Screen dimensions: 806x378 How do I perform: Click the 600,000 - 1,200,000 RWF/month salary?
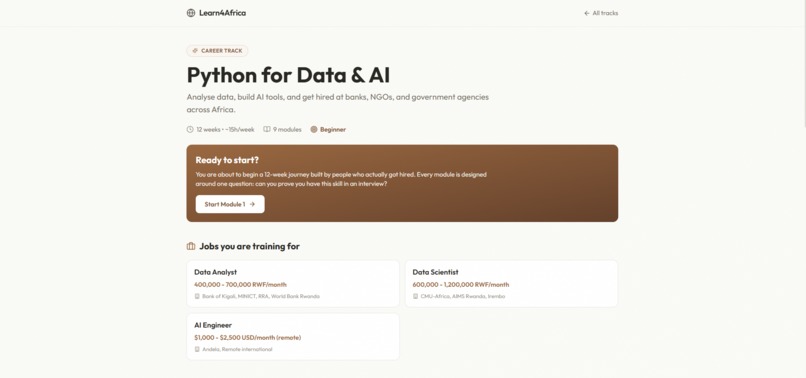[x=461, y=284]
